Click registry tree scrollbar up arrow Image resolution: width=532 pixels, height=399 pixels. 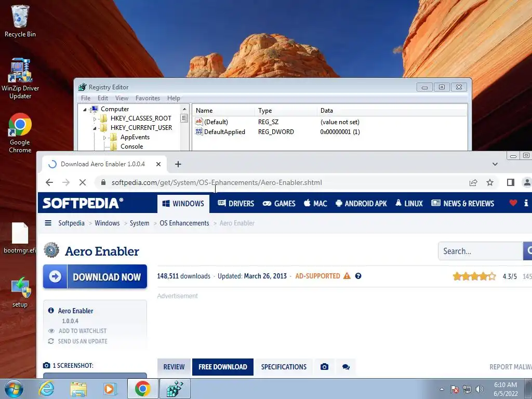pos(184,109)
